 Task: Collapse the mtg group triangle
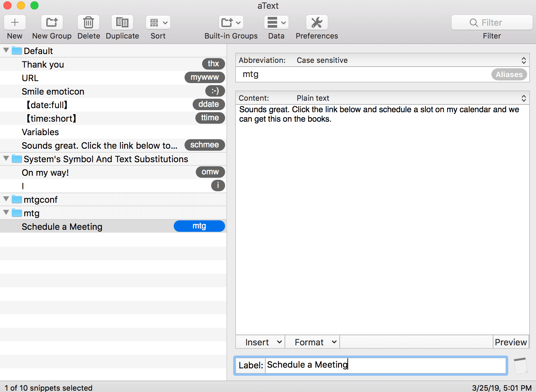point(6,213)
